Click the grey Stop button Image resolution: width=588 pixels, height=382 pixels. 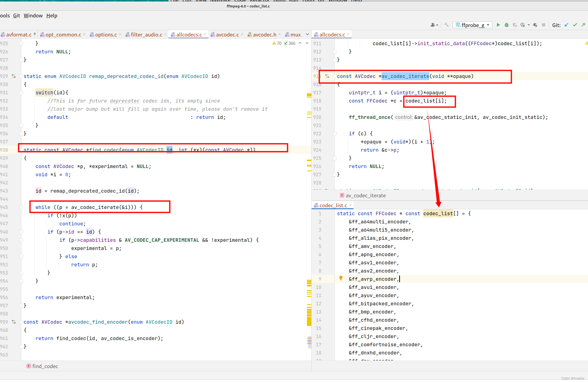[x=543, y=25]
